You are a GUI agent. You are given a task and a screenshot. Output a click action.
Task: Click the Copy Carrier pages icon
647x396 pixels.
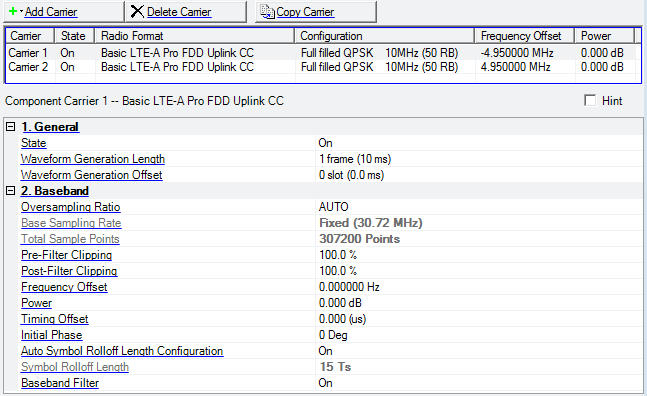pos(267,12)
